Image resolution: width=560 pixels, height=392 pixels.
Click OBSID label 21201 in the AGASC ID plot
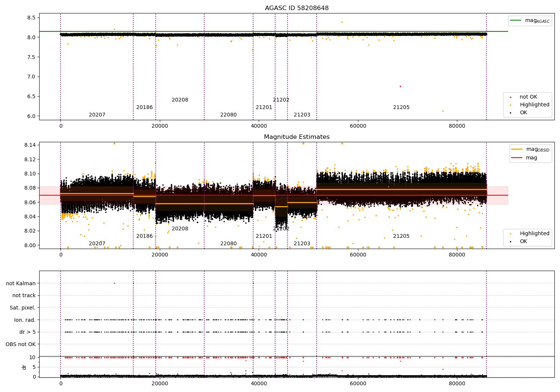point(264,108)
